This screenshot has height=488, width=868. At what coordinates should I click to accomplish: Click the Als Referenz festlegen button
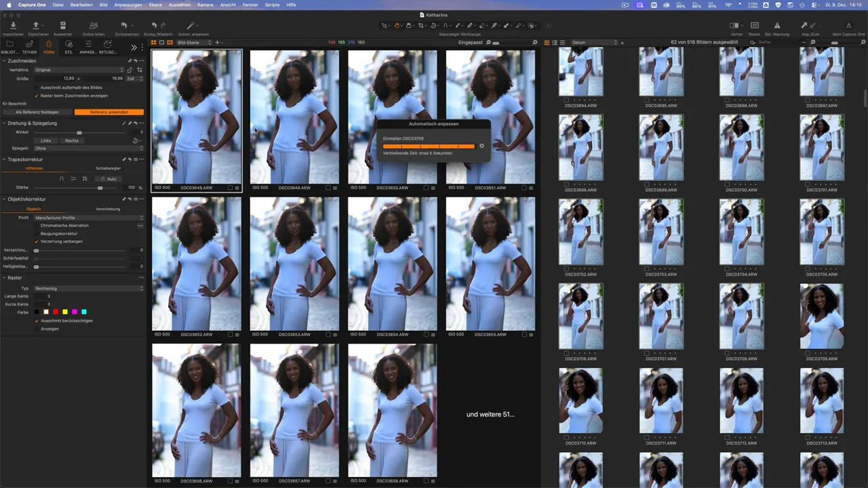(37, 112)
